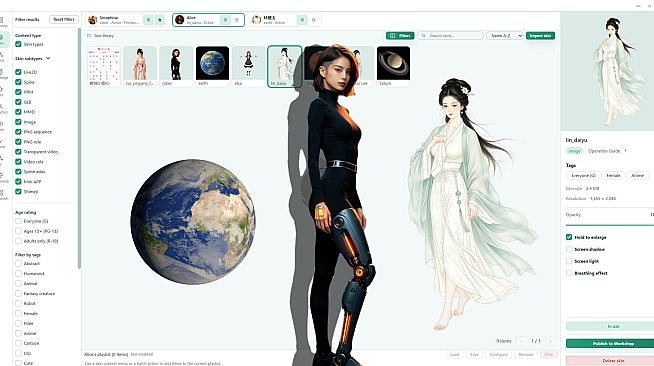Image resolution: width=654 pixels, height=366 pixels.
Task: Disable the Hold to enlarge option
Action: coord(569,237)
